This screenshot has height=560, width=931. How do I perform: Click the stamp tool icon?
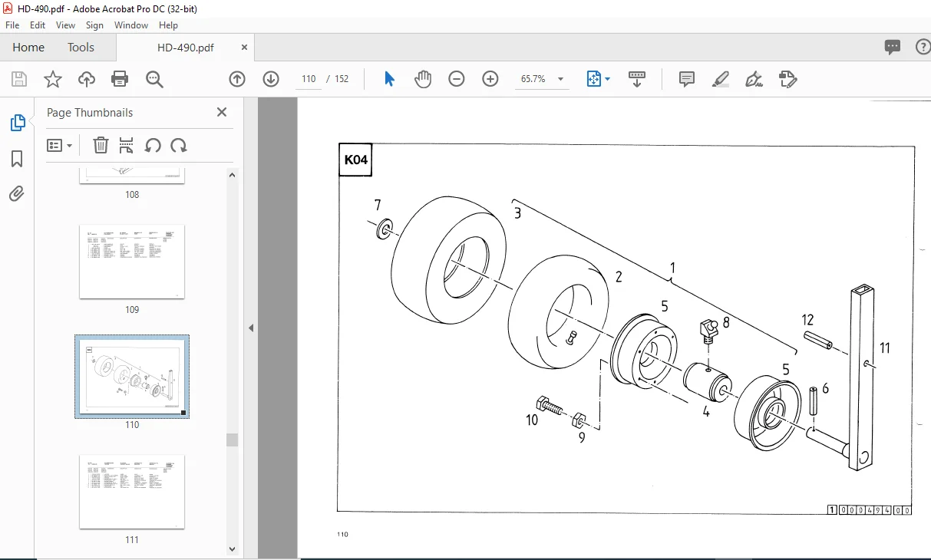(787, 79)
